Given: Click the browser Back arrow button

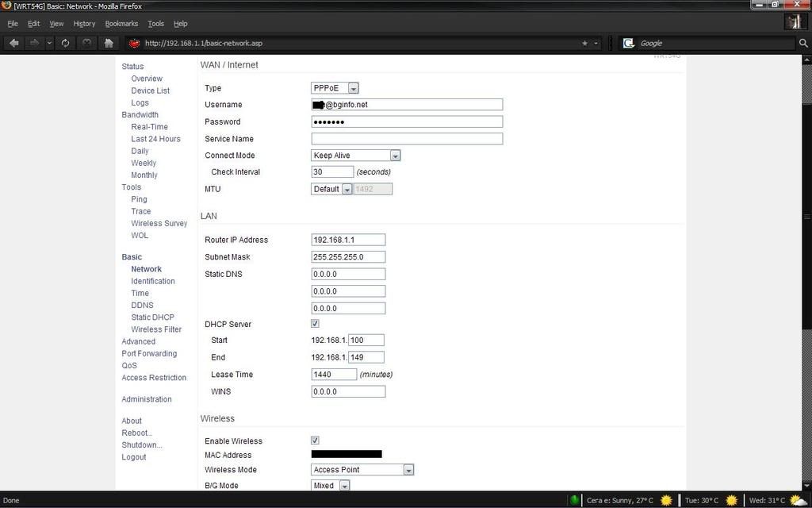Looking at the screenshot, I should [14, 43].
